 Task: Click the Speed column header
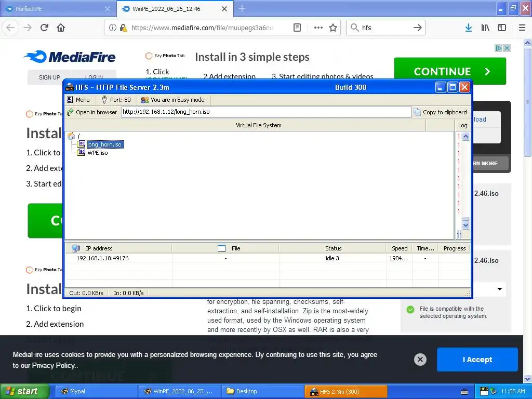click(x=400, y=248)
